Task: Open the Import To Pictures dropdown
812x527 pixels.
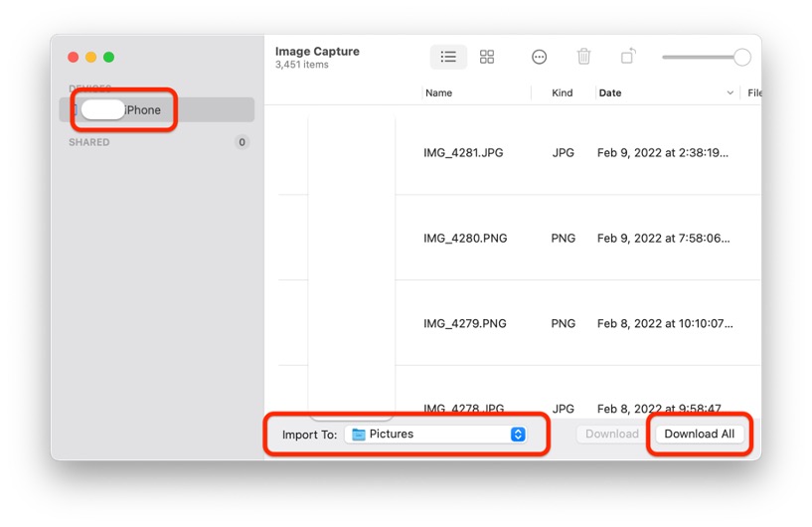Action: pos(517,435)
